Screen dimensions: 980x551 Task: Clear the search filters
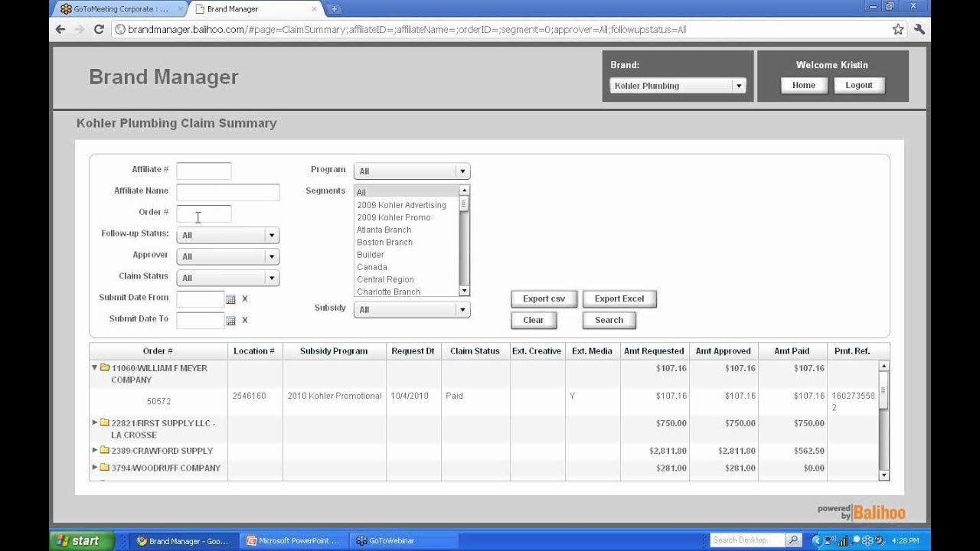coord(534,321)
